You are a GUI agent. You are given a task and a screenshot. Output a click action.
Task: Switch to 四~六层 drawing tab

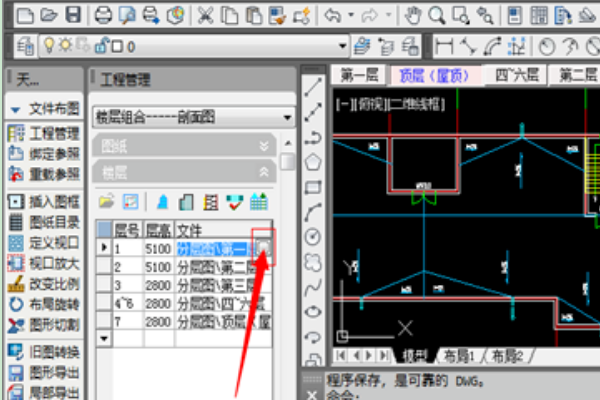517,75
